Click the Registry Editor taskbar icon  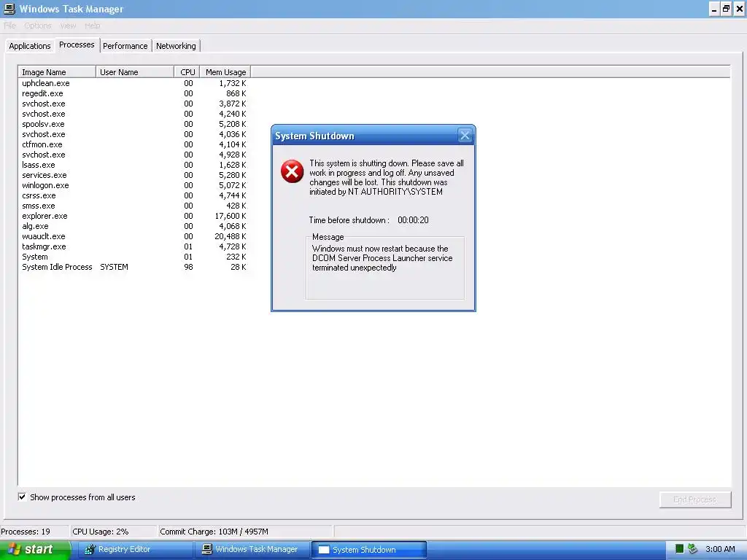point(90,550)
